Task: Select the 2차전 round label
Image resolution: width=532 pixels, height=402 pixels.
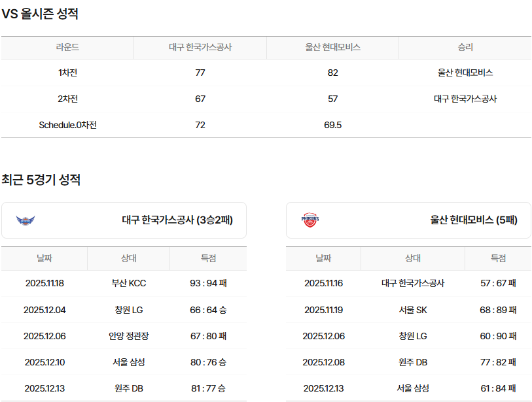Action: 67,99
